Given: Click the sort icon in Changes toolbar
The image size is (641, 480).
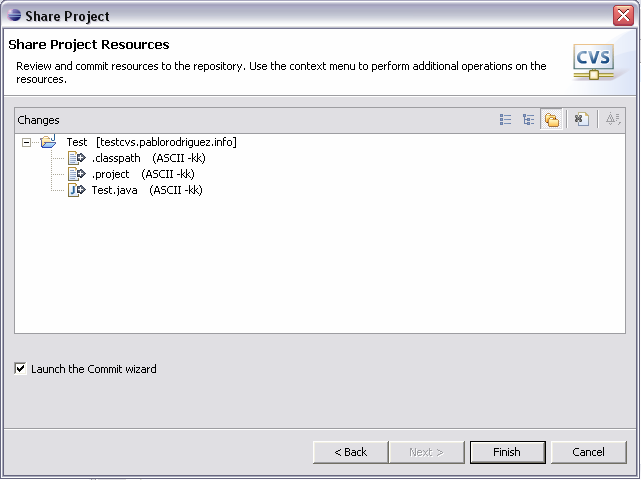Looking at the screenshot, I should pos(612,120).
